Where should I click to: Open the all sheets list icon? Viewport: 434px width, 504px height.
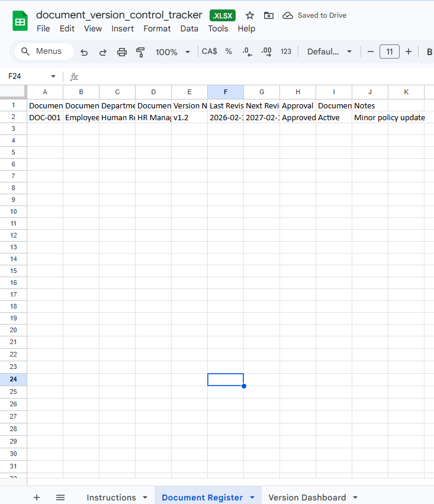60,497
